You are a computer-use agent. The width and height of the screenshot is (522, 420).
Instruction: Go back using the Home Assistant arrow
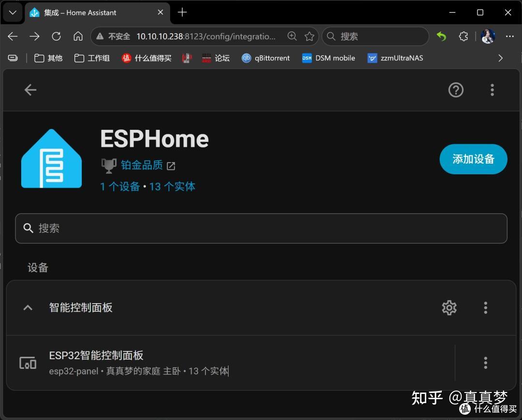30,90
